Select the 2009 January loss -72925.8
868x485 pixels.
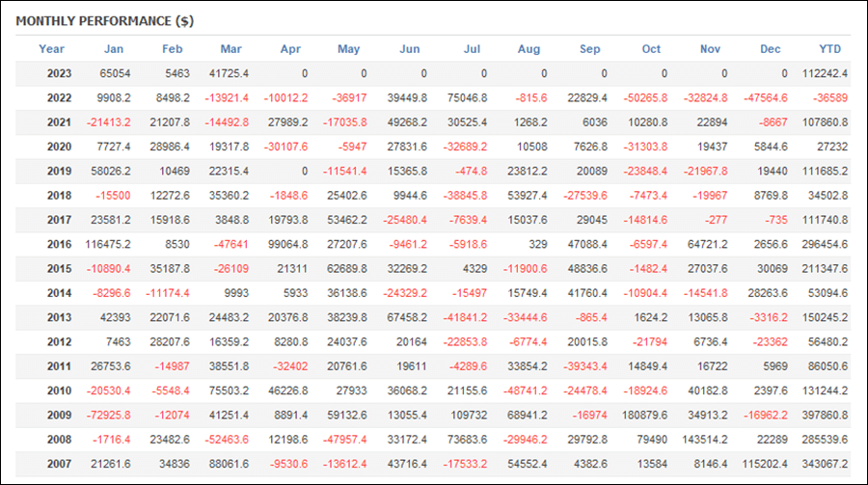pos(108,415)
